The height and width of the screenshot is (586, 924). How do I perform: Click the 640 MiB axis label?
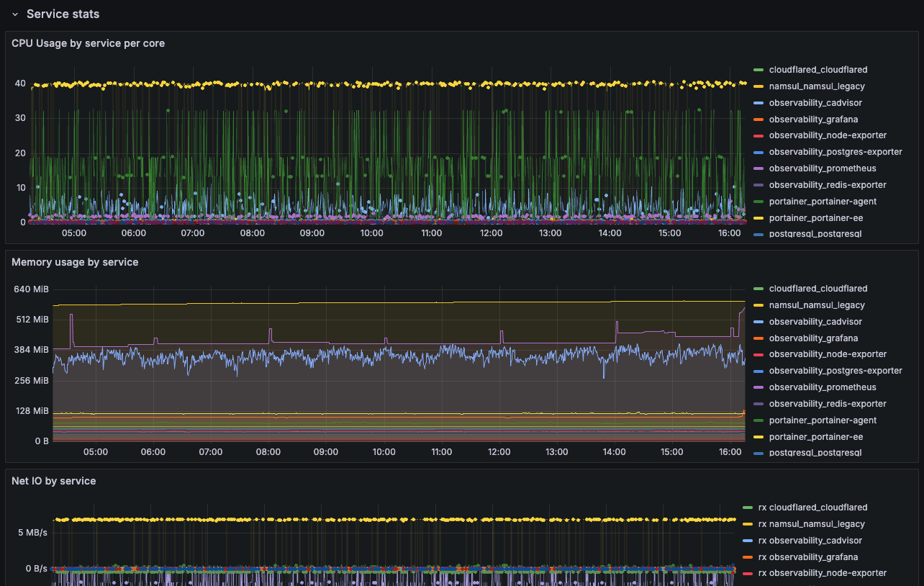(x=31, y=289)
